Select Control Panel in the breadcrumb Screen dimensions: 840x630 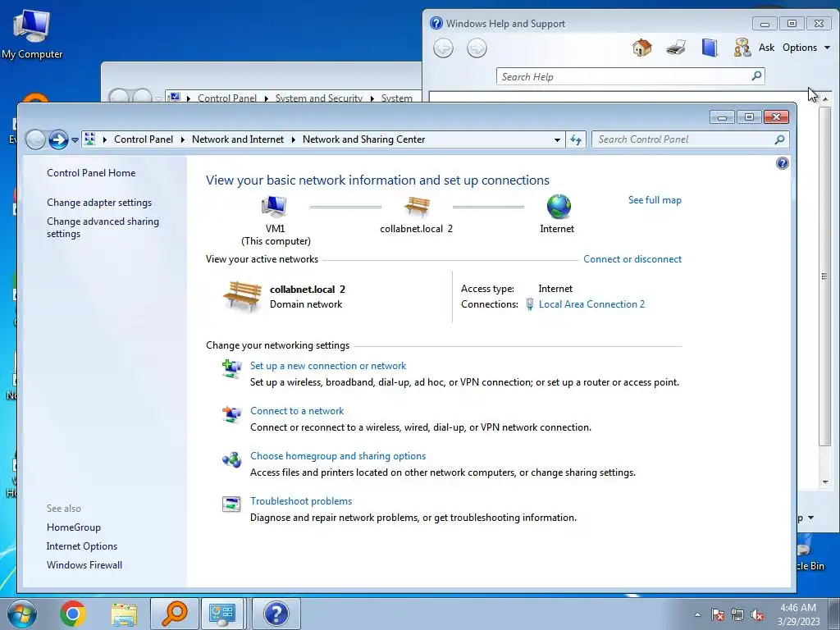point(144,139)
